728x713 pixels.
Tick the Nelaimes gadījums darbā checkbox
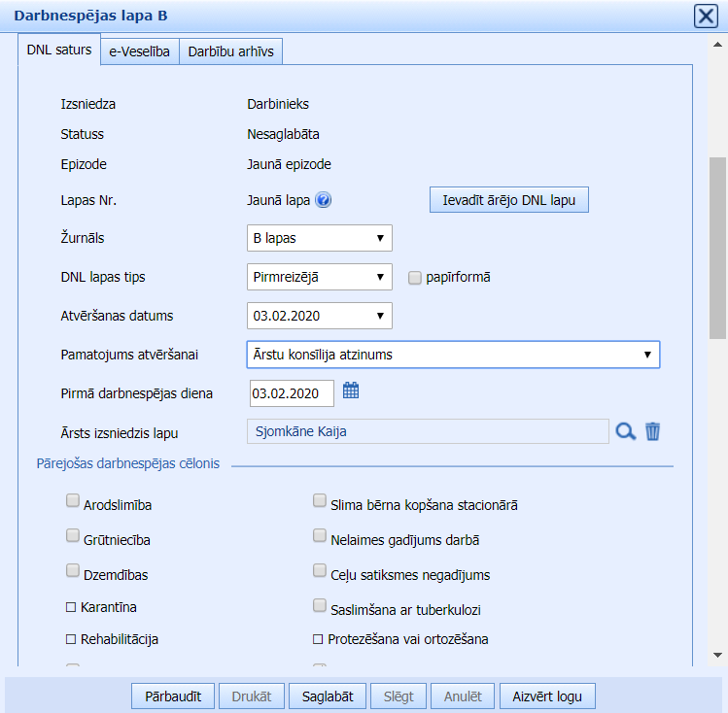(x=320, y=536)
